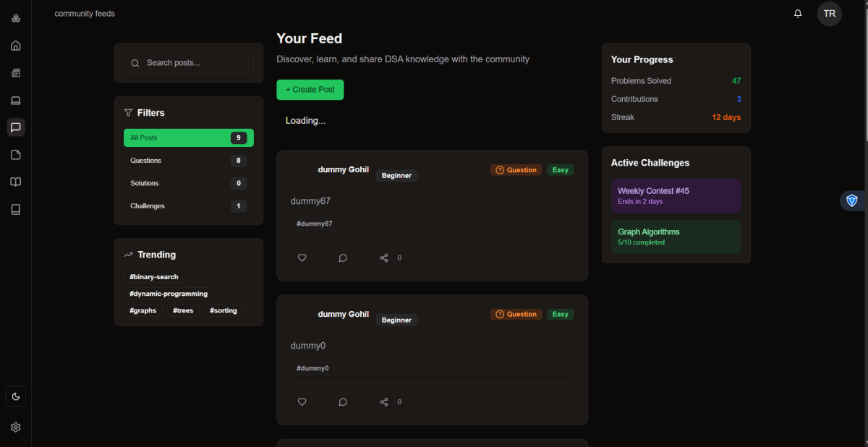Show only Solutions posts
The height and width of the screenshot is (447, 868).
[188, 183]
